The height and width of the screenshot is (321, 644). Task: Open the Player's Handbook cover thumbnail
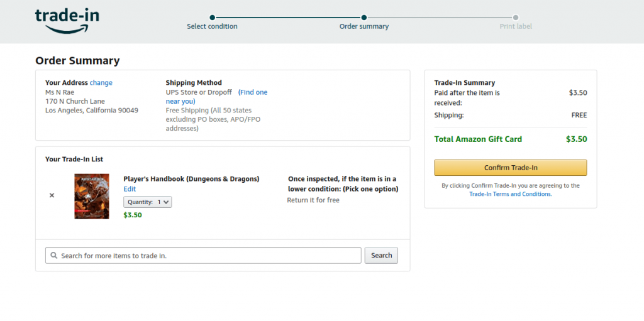pos(92,196)
